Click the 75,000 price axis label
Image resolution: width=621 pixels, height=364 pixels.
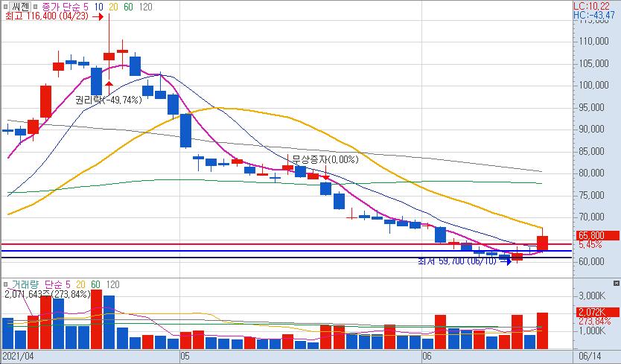coord(592,195)
